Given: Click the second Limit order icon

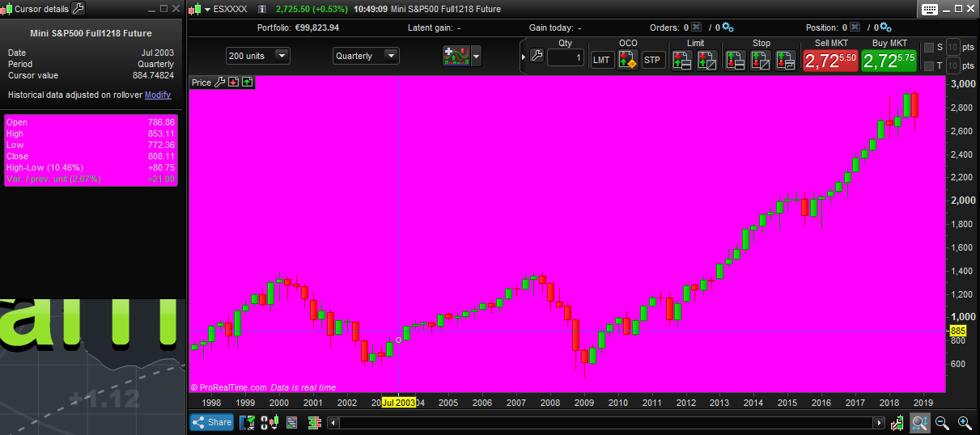Looking at the screenshot, I should 707,60.
